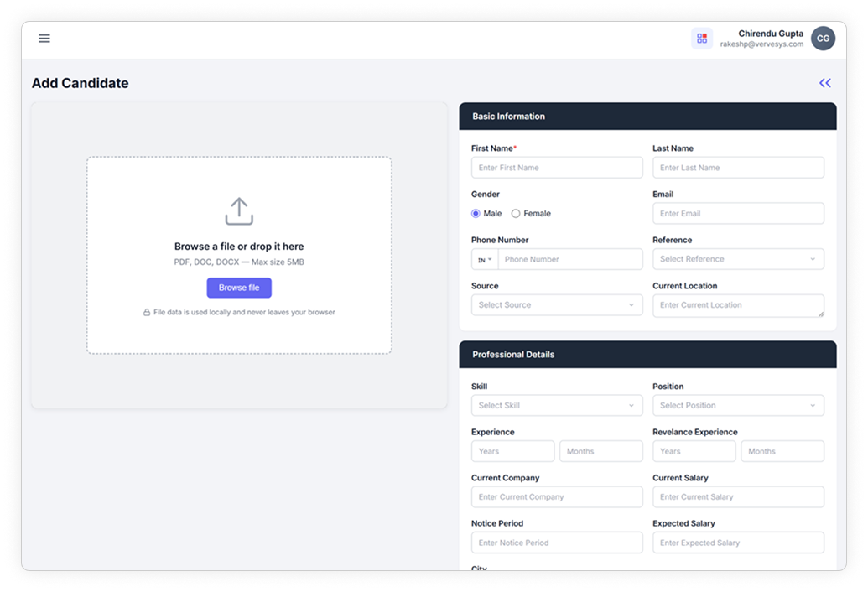Image resolution: width=868 pixels, height=592 pixels.
Task: Focus the Last Name field
Action: point(738,168)
